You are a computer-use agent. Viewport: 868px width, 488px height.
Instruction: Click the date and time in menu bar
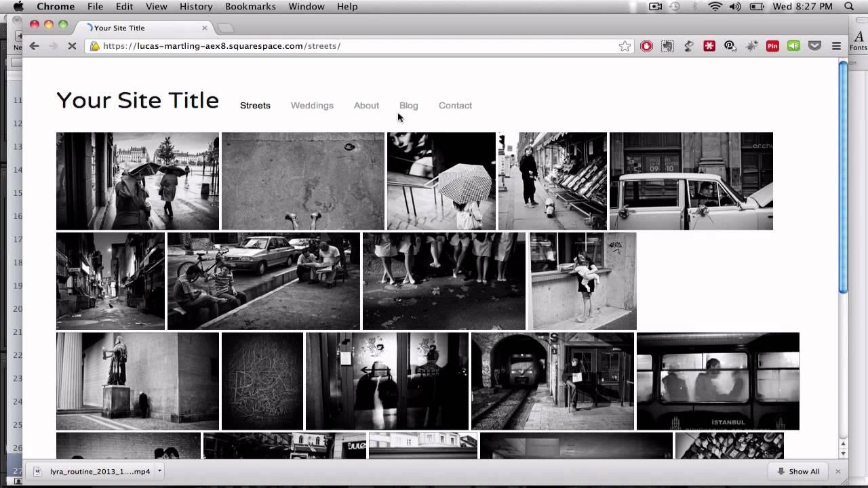pyautogui.click(x=802, y=7)
